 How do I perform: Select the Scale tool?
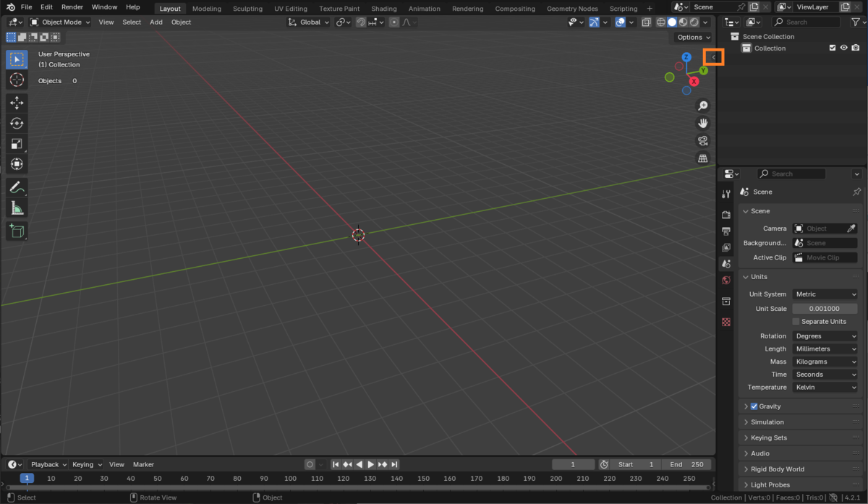pyautogui.click(x=17, y=144)
